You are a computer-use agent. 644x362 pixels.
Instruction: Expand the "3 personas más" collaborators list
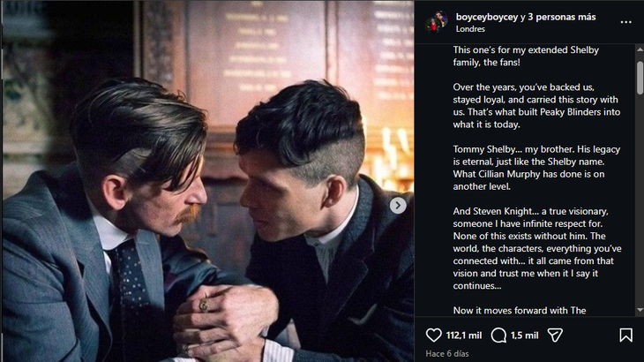558,17
